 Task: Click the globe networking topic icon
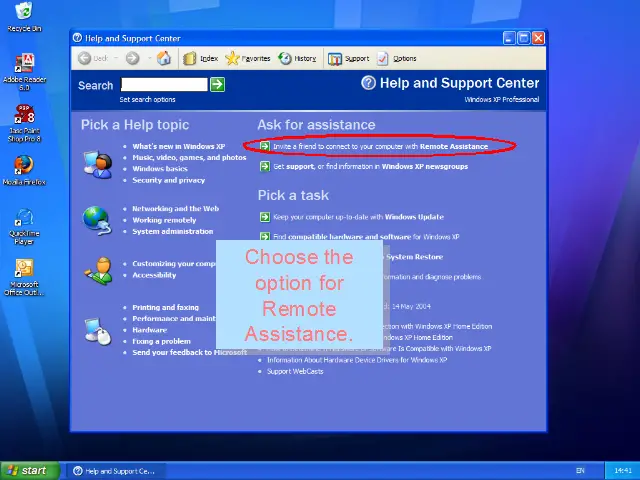pos(97,221)
